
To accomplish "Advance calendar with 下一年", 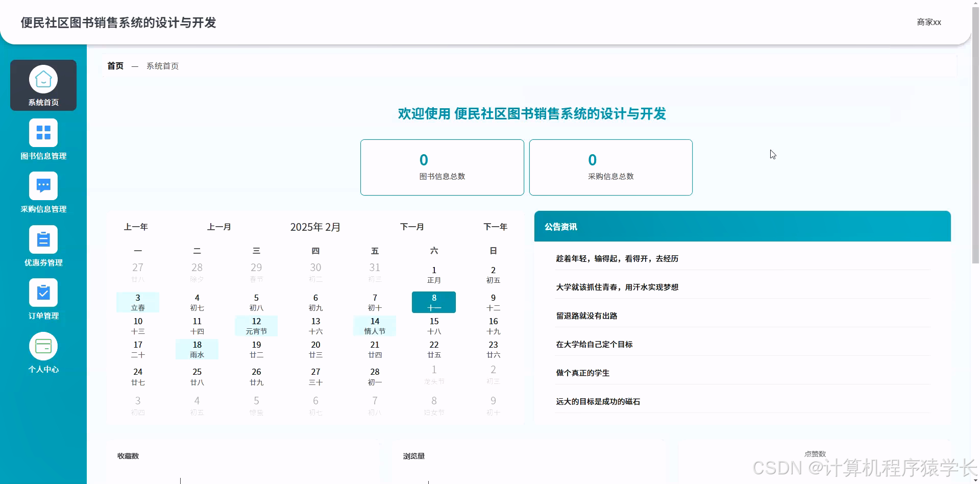I will pyautogui.click(x=495, y=227).
